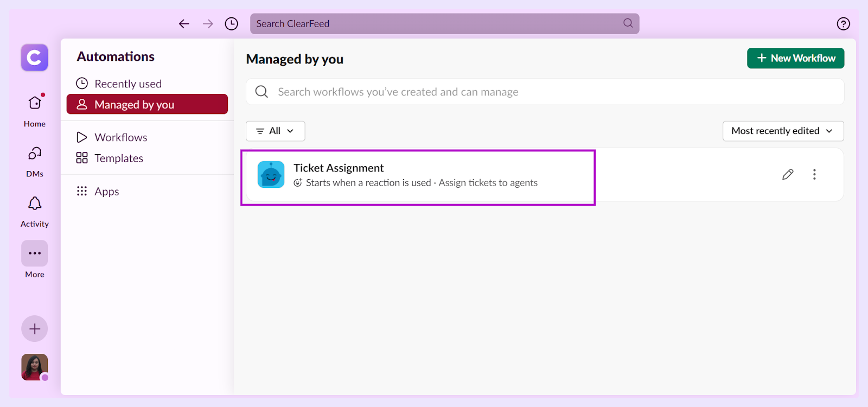Image resolution: width=868 pixels, height=407 pixels.
Task: Click the plus create button in sidebar
Action: [35, 329]
